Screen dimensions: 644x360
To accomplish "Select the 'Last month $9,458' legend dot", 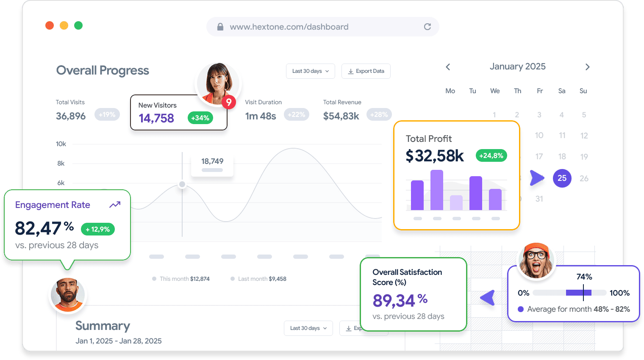I will pyautogui.click(x=233, y=279).
